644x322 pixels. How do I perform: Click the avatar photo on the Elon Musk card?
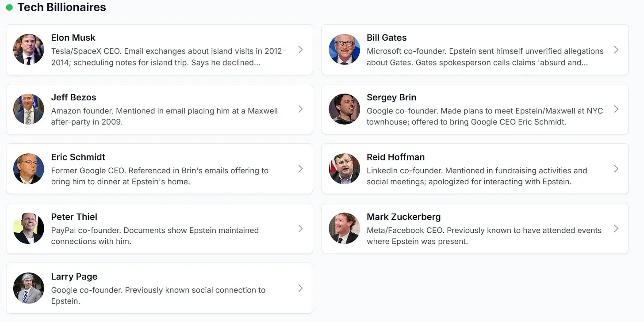(x=29, y=49)
